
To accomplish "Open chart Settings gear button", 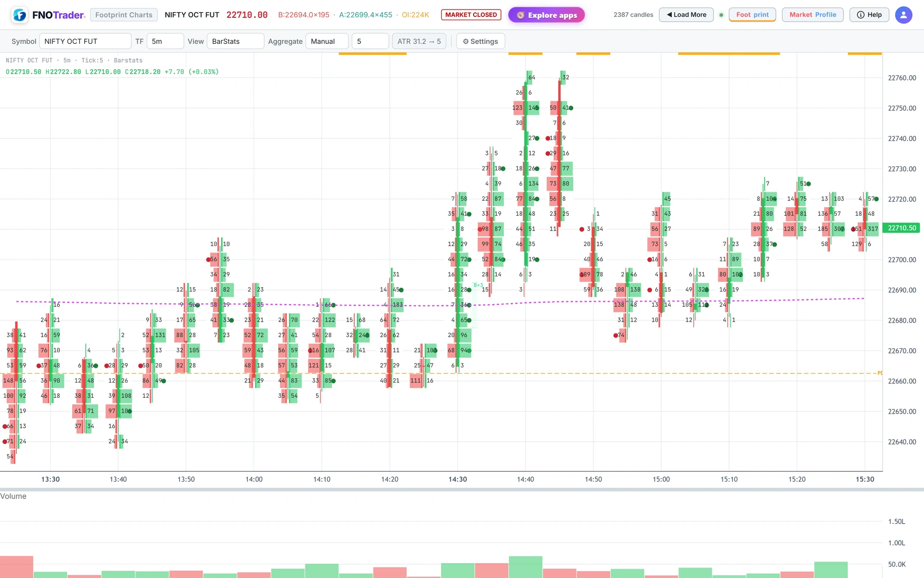I will point(480,41).
